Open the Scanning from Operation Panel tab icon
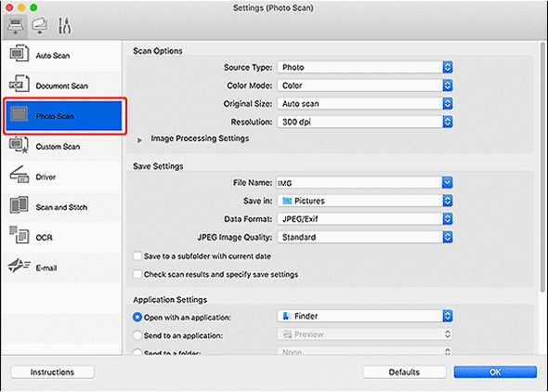548x392 pixels. pos(40,26)
